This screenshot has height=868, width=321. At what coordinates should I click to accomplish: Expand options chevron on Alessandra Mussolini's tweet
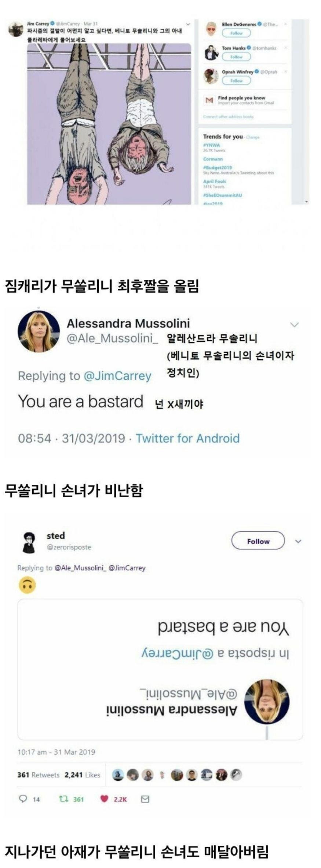294,325
